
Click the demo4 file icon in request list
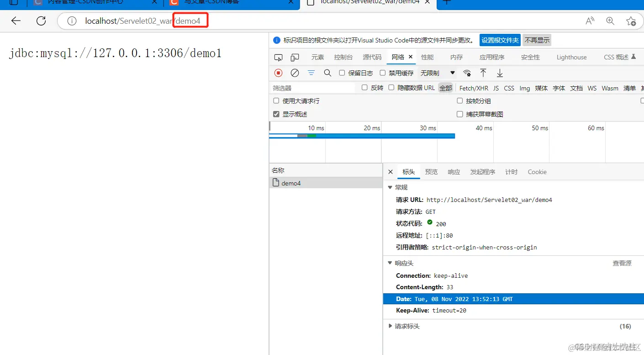coord(275,183)
